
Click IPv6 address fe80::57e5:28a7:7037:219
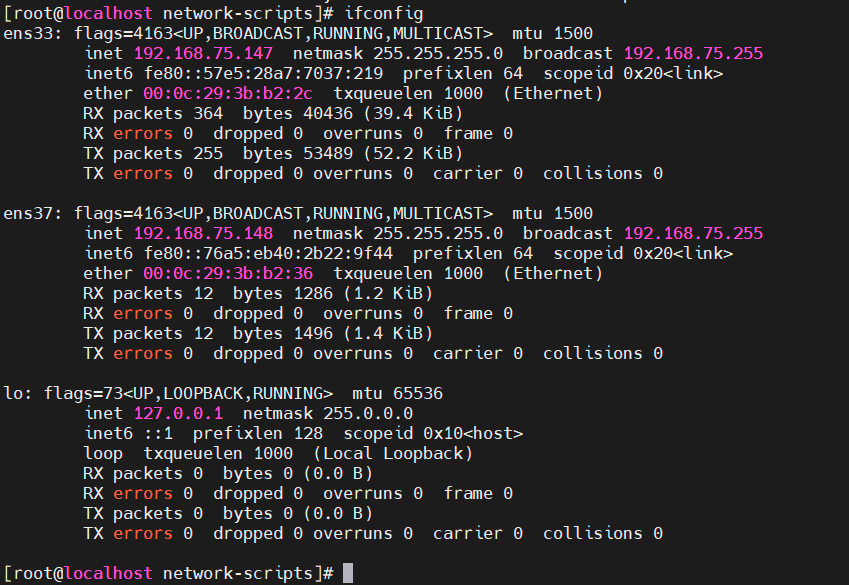(263, 73)
